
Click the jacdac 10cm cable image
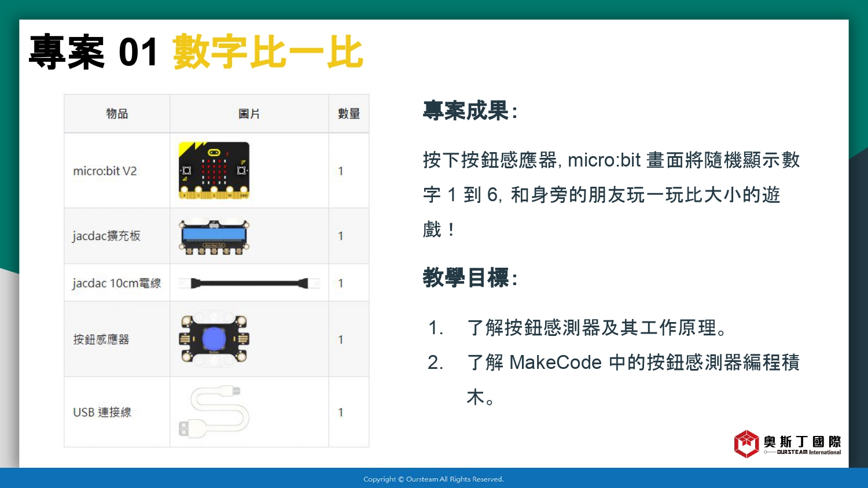coord(249,283)
